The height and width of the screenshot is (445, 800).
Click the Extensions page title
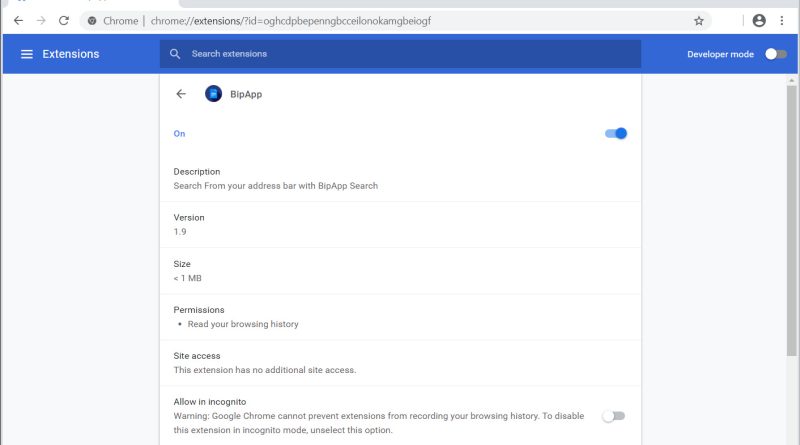(x=70, y=54)
